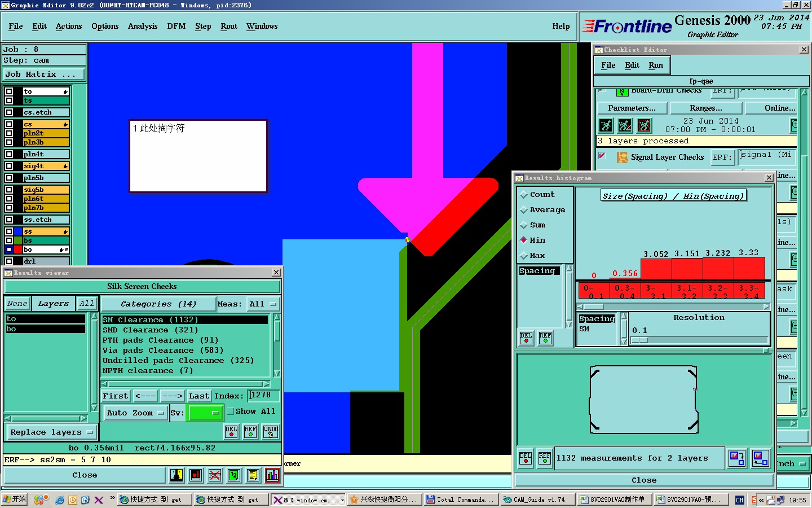Click Signal Layer Checks wrench icon
This screenshot has width=812, height=508.
pyautogui.click(x=622, y=157)
